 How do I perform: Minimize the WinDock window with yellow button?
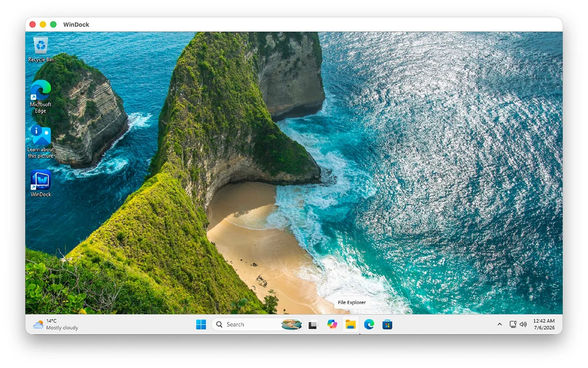[43, 25]
